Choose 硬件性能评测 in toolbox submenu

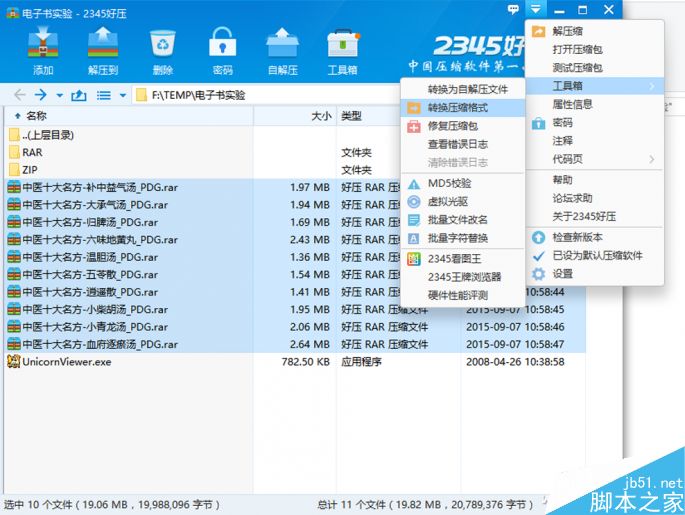463,296
